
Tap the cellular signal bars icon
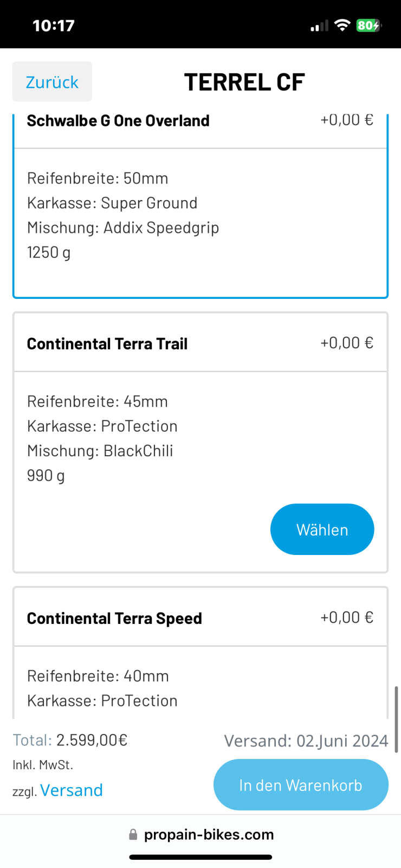coord(319,25)
